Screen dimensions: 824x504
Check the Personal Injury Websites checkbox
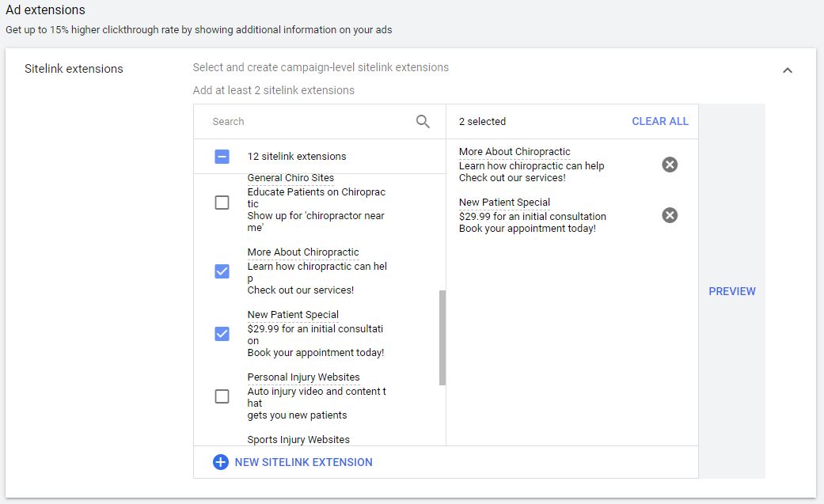point(222,396)
